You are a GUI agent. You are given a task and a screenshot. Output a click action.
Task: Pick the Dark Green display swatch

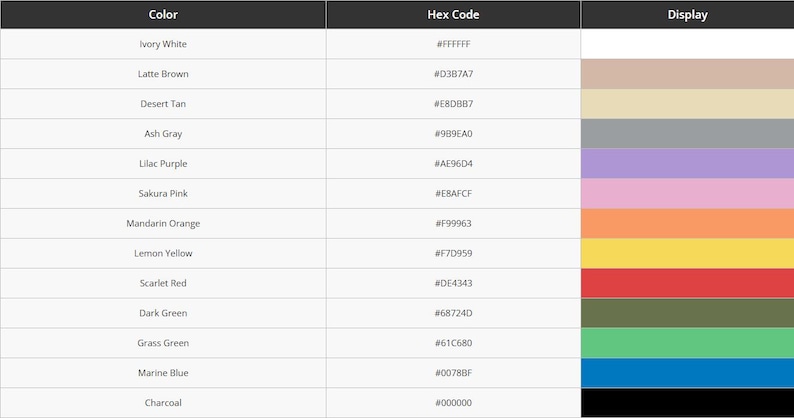pos(688,313)
